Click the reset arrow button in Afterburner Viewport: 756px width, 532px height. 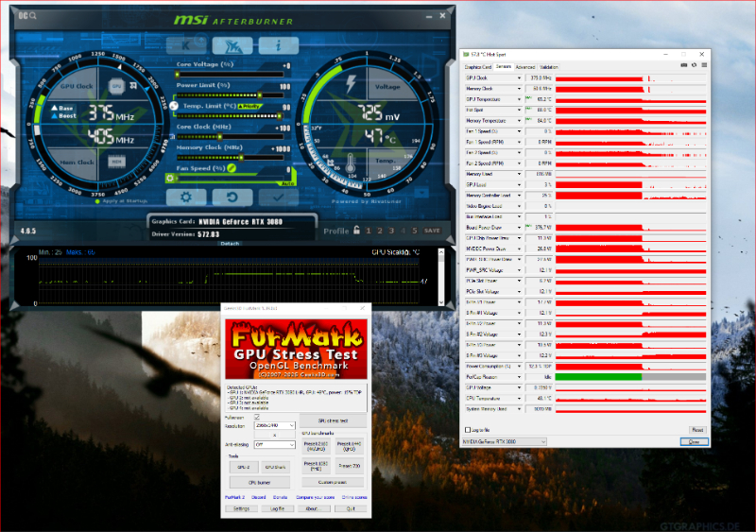232,197
